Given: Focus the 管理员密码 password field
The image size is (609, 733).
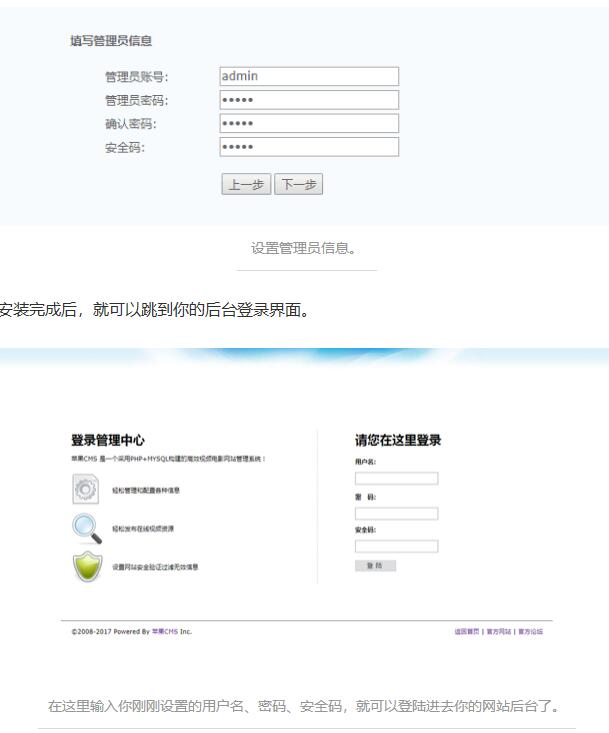Looking at the screenshot, I should click(x=309, y=100).
